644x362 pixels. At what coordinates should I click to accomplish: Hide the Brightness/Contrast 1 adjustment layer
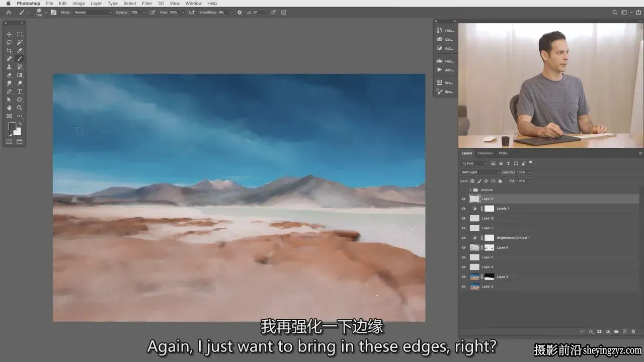pyautogui.click(x=464, y=238)
